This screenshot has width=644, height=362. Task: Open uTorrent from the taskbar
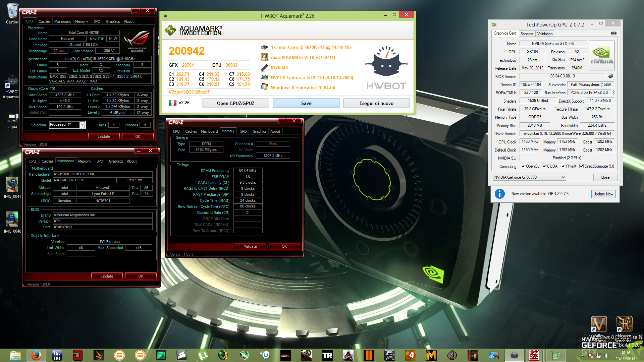click(x=202, y=355)
